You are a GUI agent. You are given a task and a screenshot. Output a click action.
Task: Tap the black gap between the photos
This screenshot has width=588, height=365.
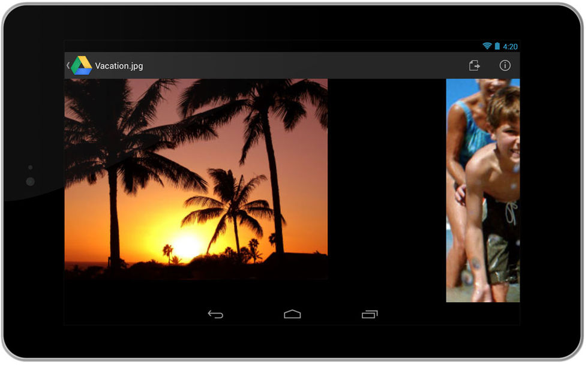click(386, 180)
